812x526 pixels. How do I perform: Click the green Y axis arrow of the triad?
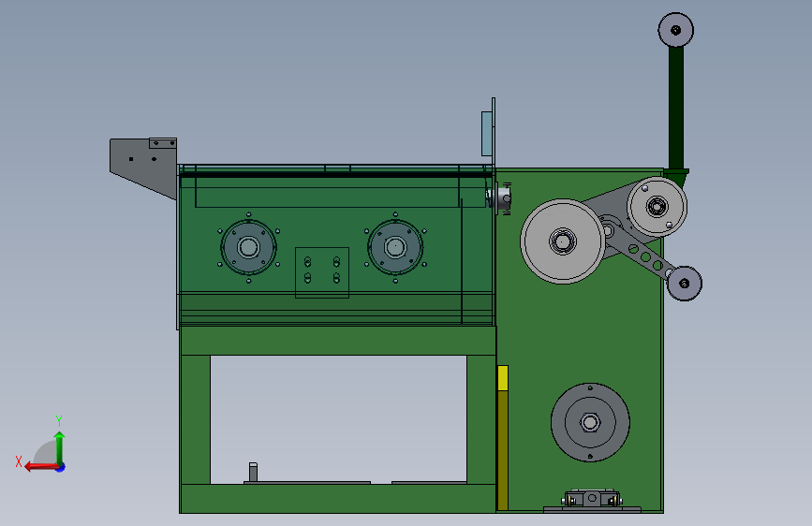60,448
